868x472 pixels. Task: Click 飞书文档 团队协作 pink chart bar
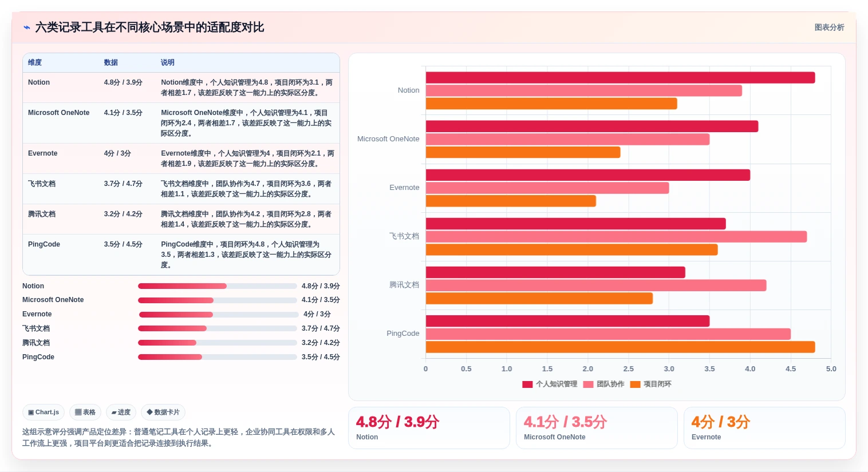pos(616,237)
